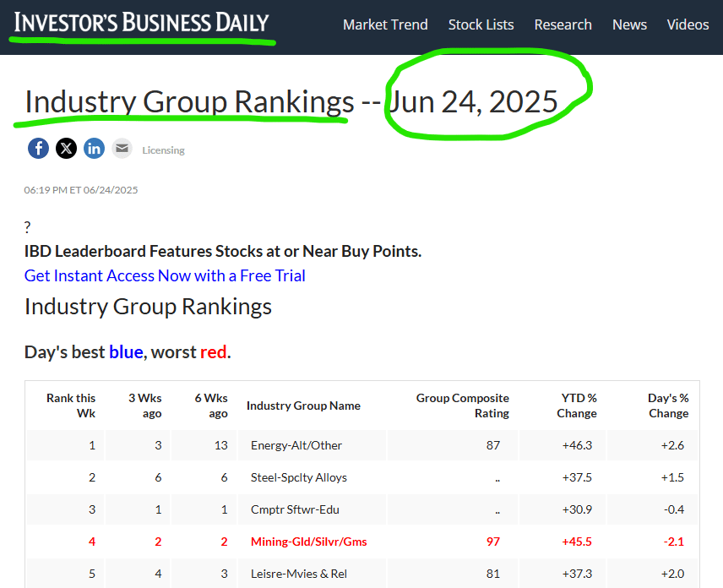
Task: Click the Industry Group Rankings Jun 24 headline
Action: click(291, 101)
